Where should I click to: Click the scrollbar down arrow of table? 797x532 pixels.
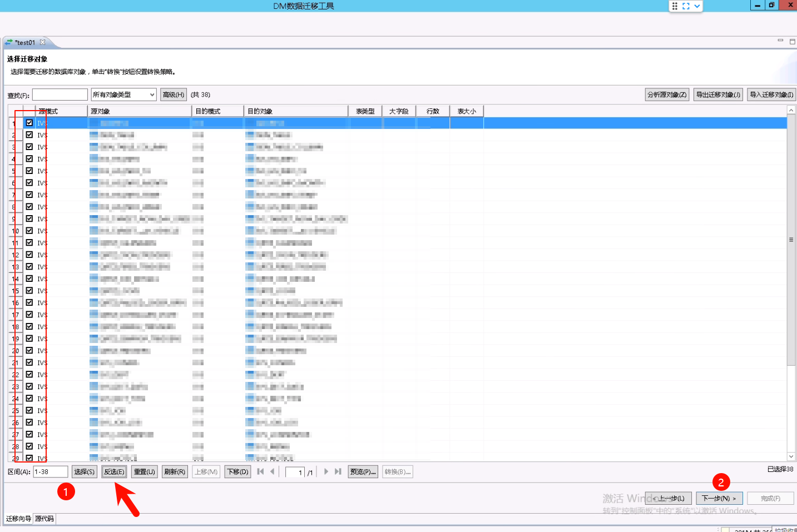[791, 456]
